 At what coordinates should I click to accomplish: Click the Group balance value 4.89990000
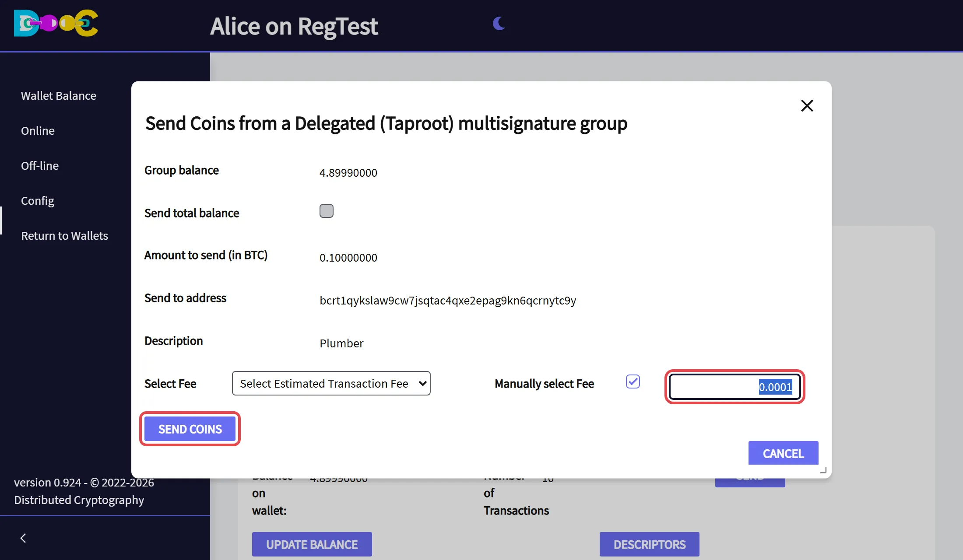click(x=348, y=172)
